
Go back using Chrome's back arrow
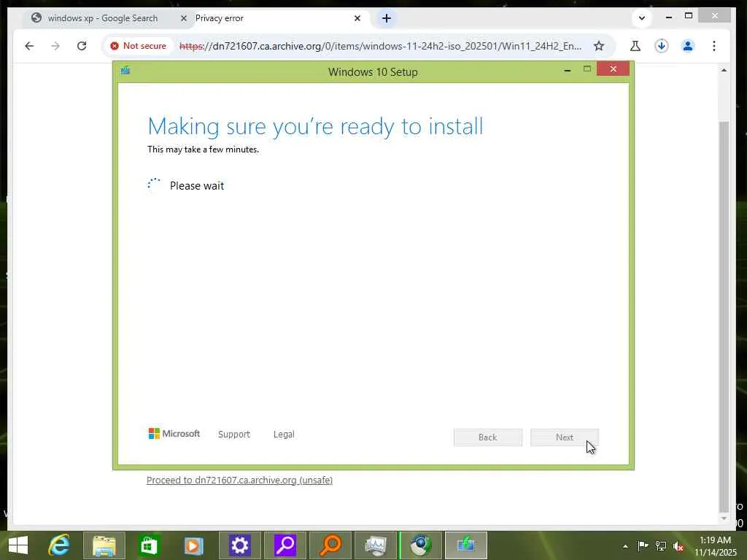click(x=29, y=46)
